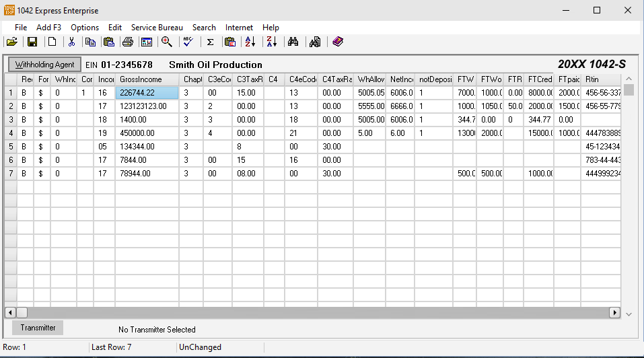
Task: Open the Add F3 menu
Action: coord(48,28)
